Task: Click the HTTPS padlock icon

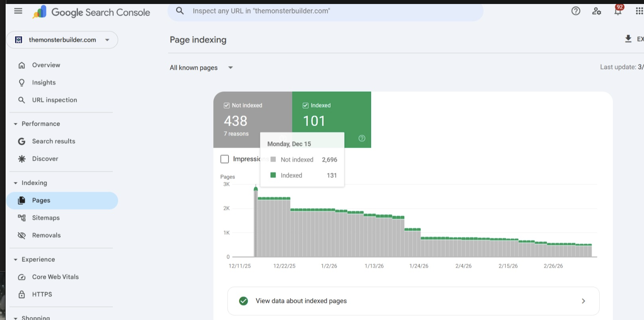Action: 22,294
